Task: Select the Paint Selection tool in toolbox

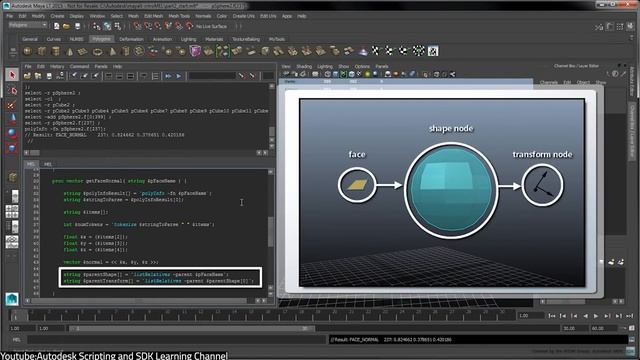Action: (x=12, y=105)
